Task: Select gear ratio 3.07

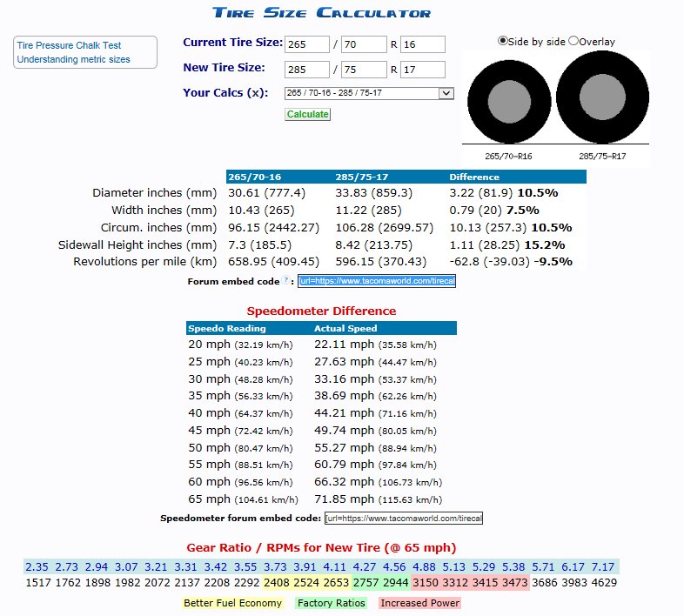Action: click(x=126, y=567)
